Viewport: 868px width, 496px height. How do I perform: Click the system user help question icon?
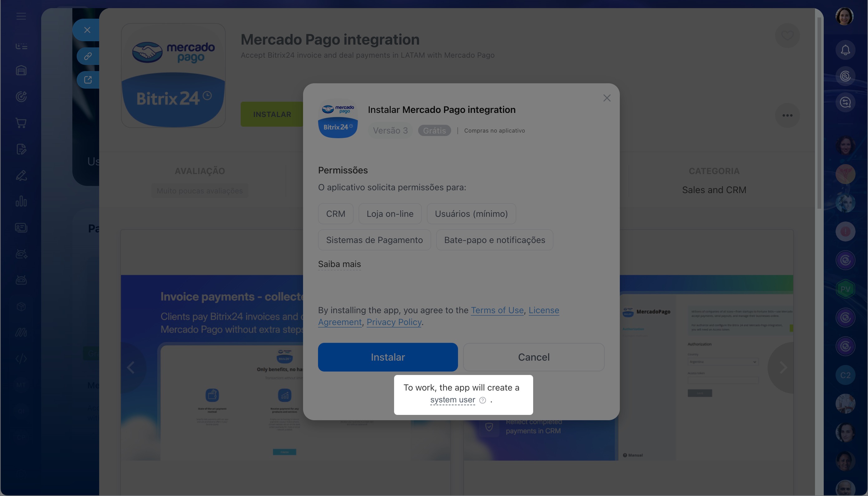pyautogui.click(x=482, y=400)
